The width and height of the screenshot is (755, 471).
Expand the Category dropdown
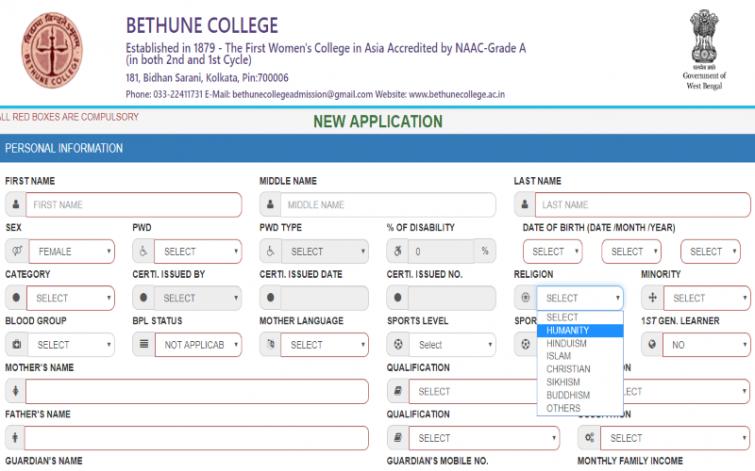coord(70,298)
